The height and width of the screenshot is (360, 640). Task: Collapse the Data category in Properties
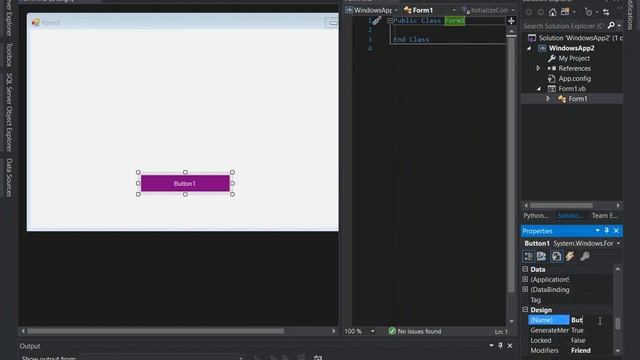[525, 269]
